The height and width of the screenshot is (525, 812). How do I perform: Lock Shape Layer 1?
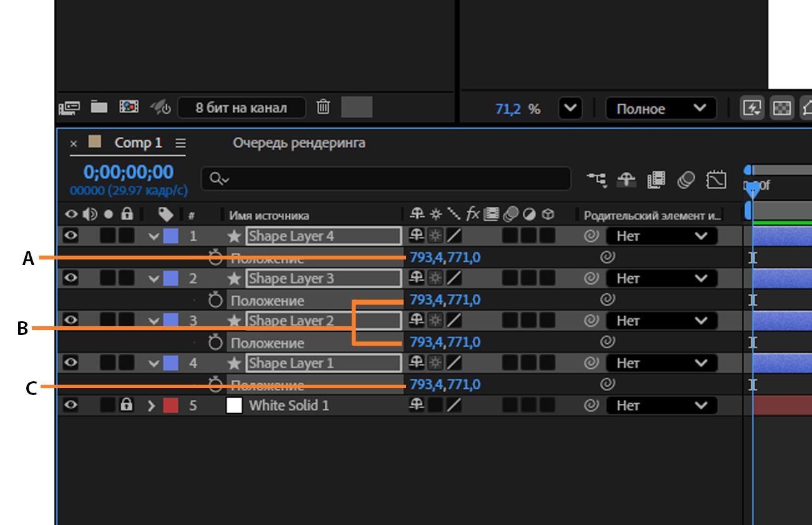click(x=127, y=362)
